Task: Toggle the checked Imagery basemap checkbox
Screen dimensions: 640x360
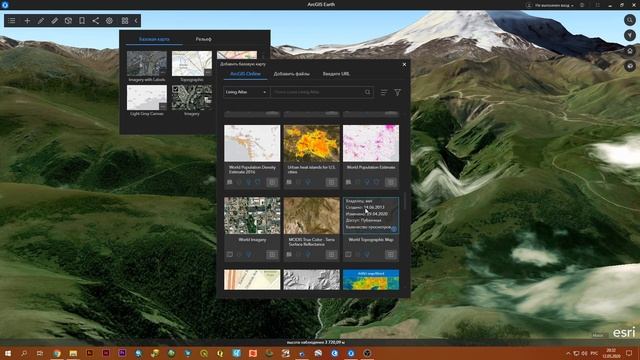Action: pyautogui.click(x=176, y=89)
